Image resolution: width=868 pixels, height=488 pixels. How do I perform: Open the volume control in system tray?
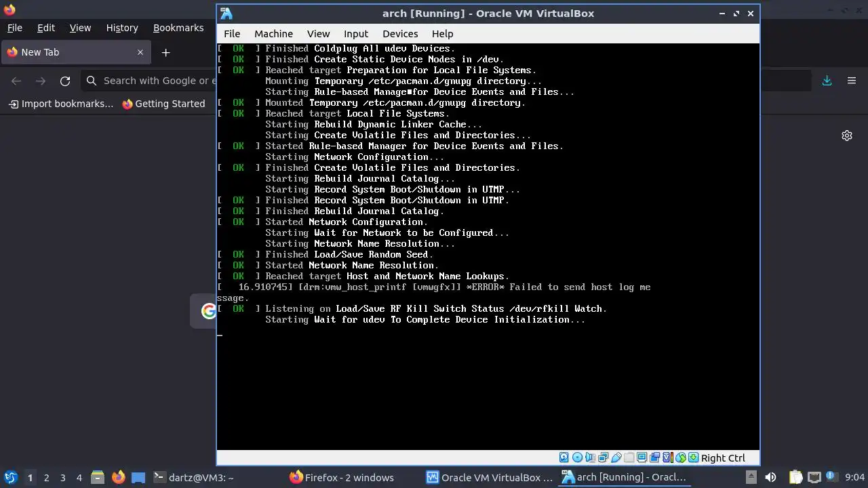click(770, 477)
